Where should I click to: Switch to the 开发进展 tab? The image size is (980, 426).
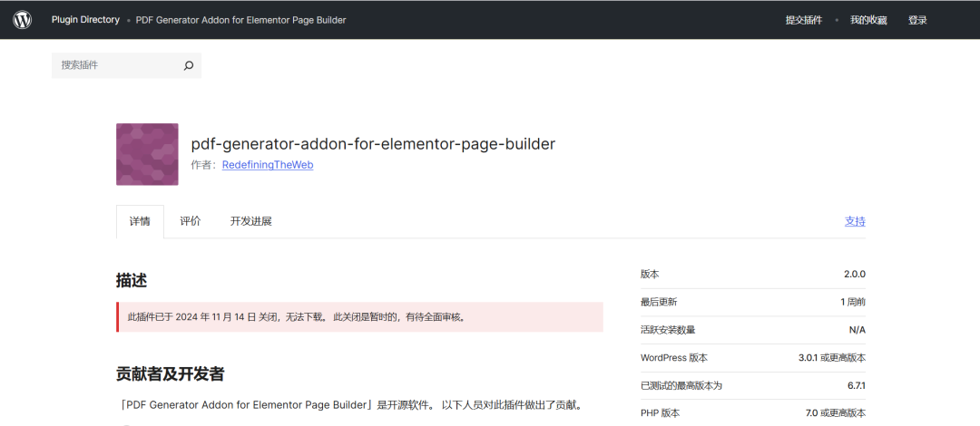(x=251, y=221)
